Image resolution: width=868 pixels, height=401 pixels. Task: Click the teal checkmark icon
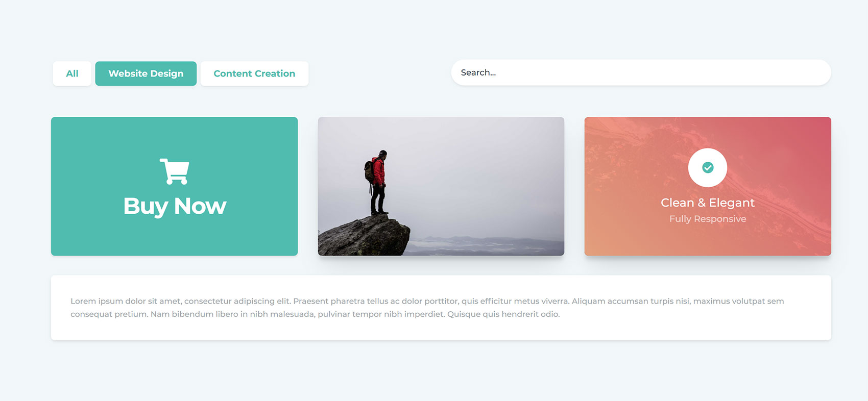[708, 167]
